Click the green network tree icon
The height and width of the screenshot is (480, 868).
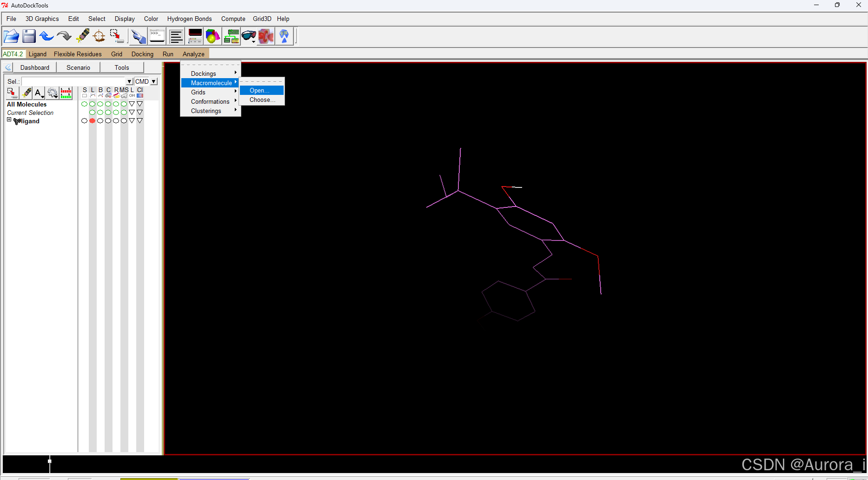tap(231, 36)
